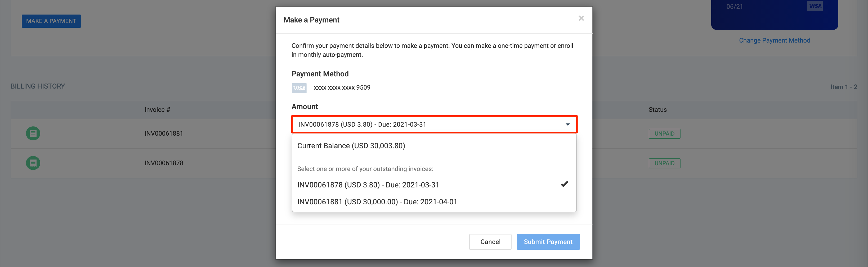Open invoice icon for INV00061878 row
The width and height of the screenshot is (868, 267).
coord(33,163)
